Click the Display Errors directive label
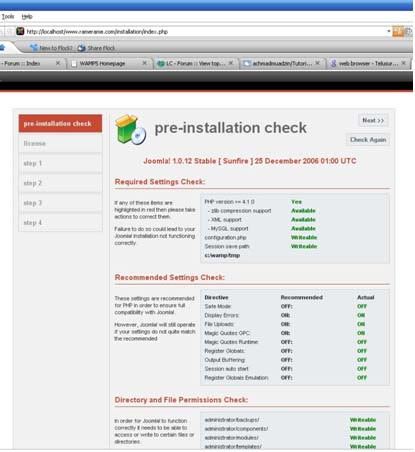Image resolution: width=415 pixels, height=452 pixels. pos(222,315)
